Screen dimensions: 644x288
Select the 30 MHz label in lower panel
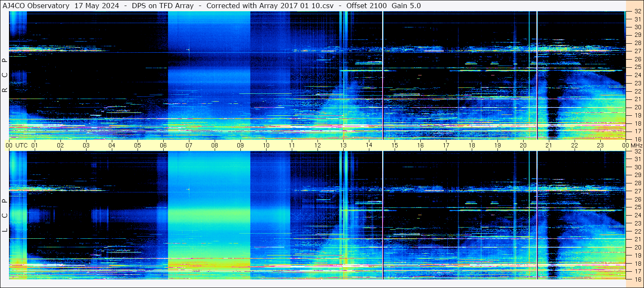[637, 167]
